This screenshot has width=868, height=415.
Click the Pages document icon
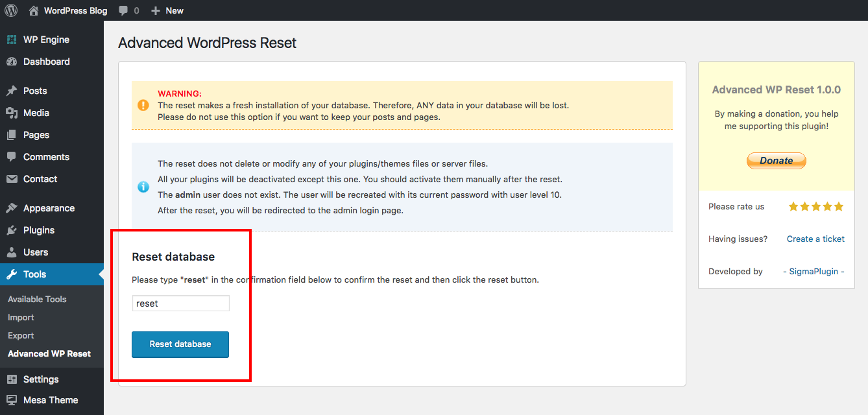click(12, 135)
